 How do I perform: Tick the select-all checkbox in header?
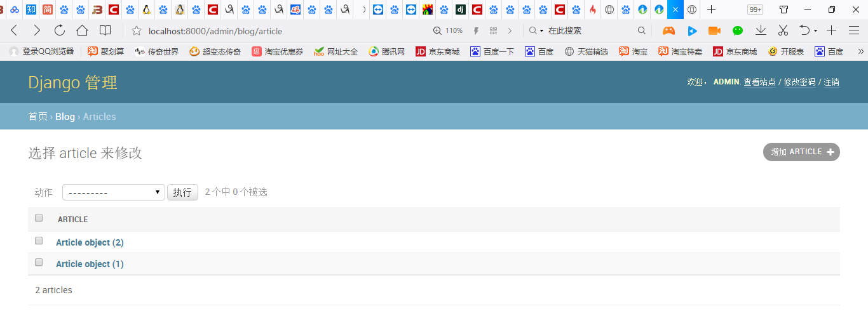39,218
